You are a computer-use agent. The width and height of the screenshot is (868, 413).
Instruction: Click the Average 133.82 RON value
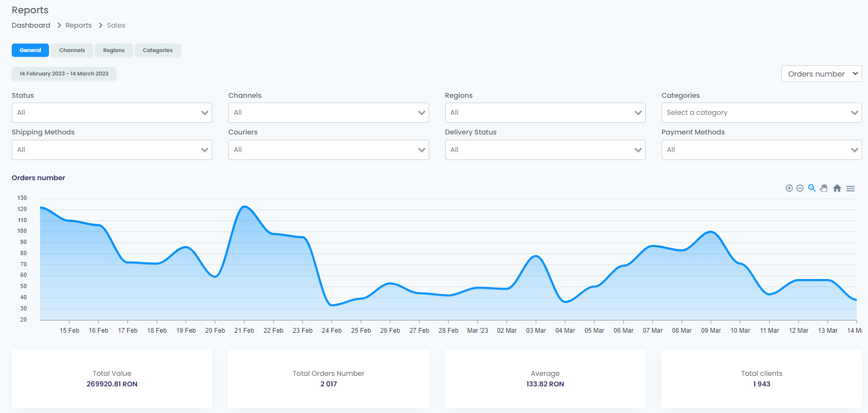(x=545, y=384)
